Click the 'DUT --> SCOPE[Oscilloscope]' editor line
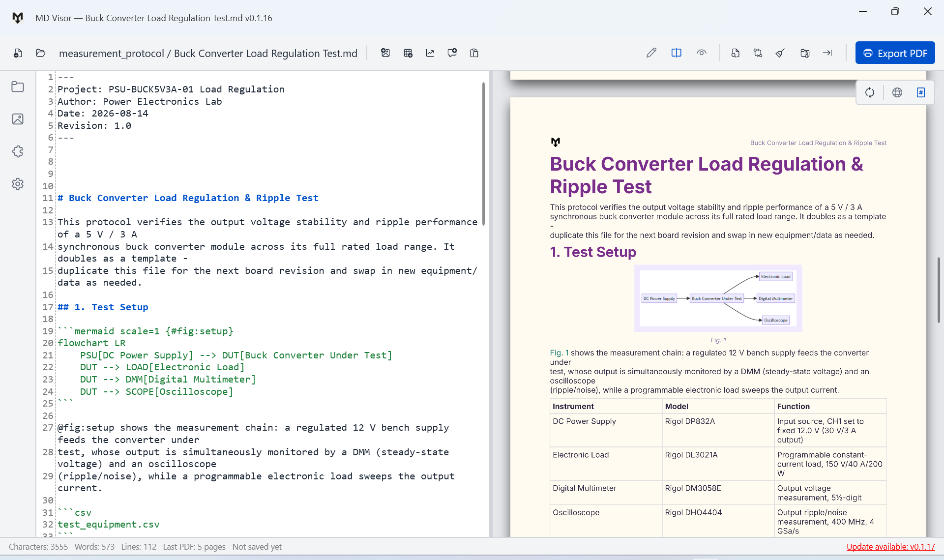Viewport: 944px width, 560px height. click(156, 392)
